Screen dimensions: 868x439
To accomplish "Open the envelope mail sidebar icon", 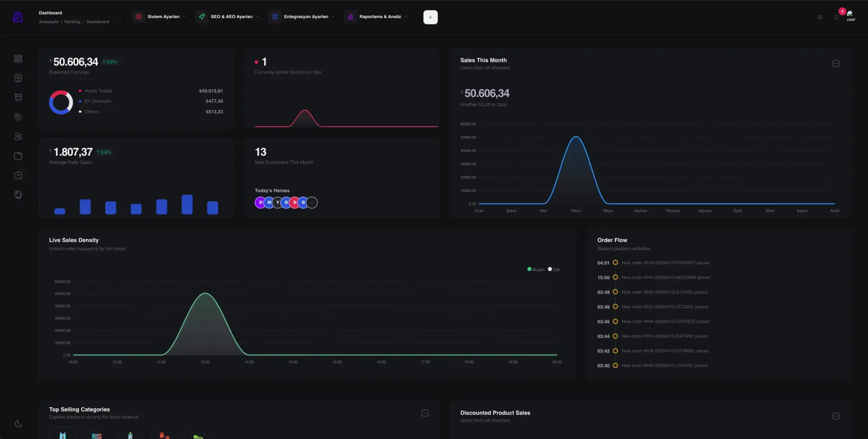I will pos(18,175).
